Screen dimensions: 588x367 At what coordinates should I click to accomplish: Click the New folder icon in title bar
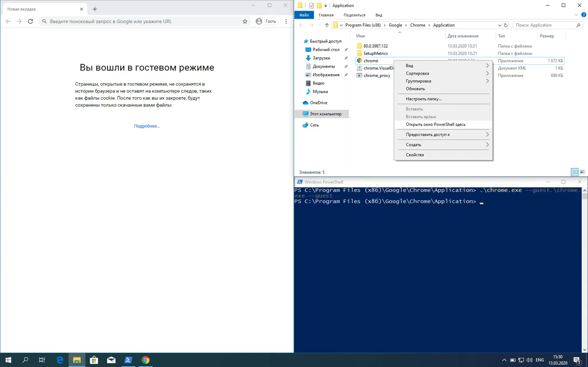click(x=319, y=5)
